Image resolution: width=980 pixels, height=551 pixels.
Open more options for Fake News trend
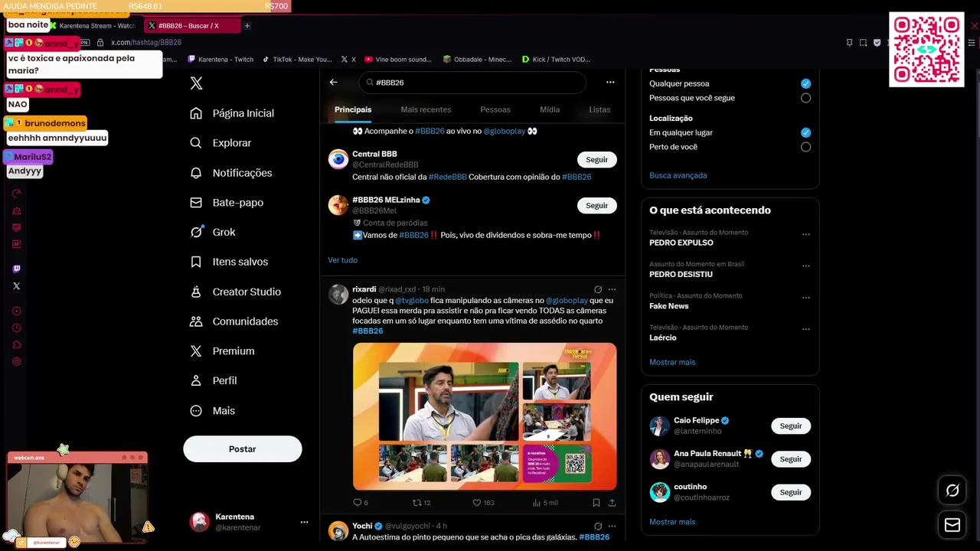click(x=805, y=298)
